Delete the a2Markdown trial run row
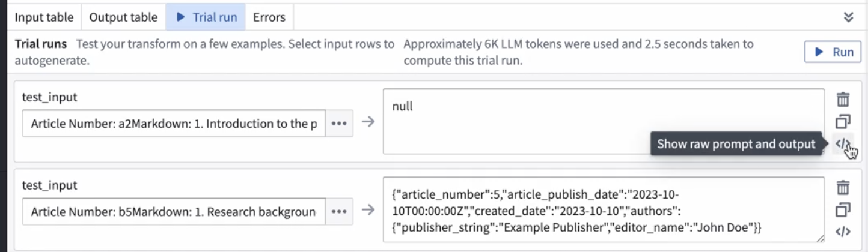This screenshot has height=252, width=868. 843,100
